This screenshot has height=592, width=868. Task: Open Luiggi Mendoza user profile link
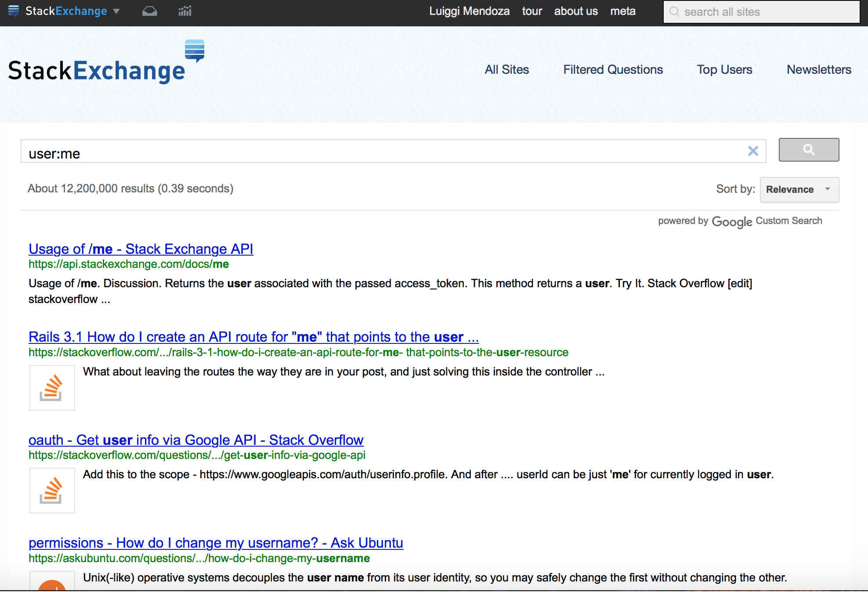[469, 11]
